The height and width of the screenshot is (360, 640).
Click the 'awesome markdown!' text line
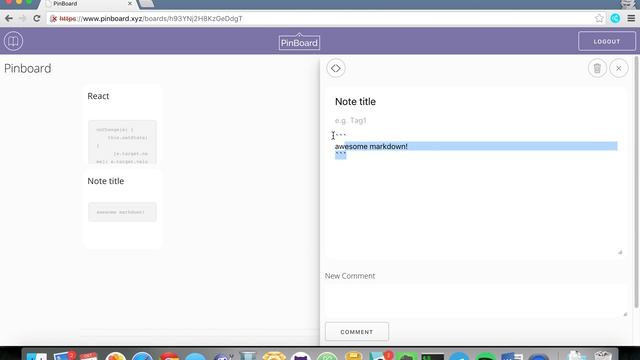371,146
